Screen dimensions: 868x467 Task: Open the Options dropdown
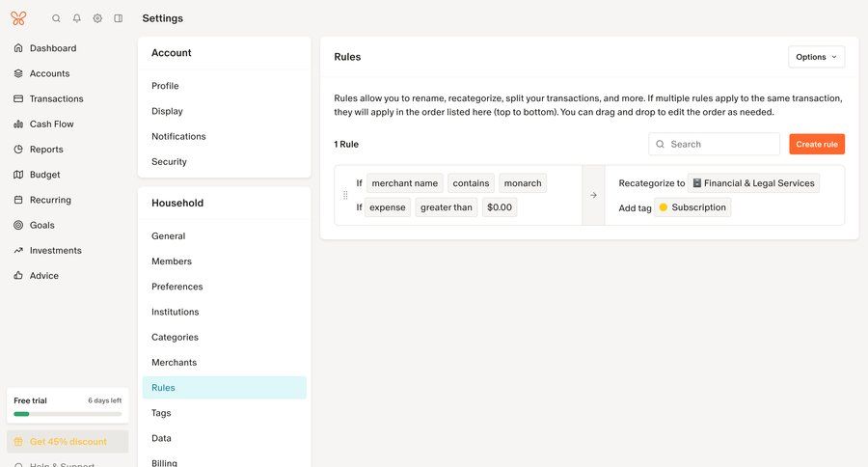pos(817,57)
